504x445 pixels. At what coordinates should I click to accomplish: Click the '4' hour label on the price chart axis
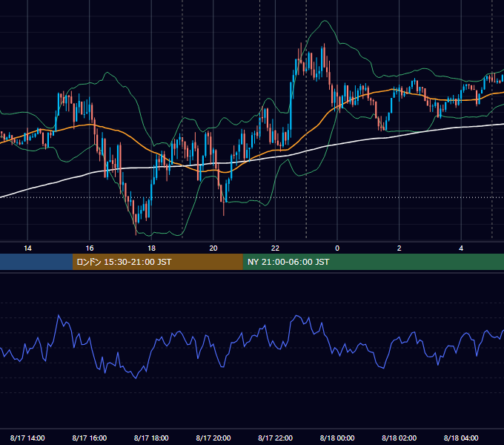(x=461, y=248)
